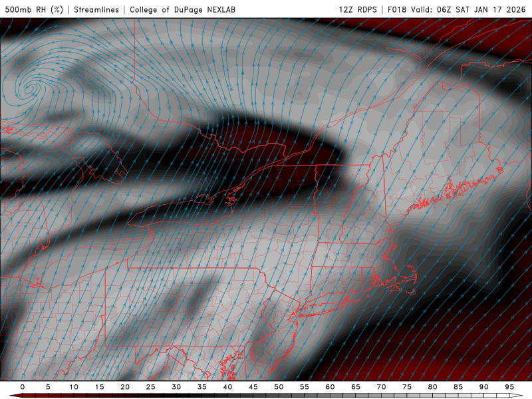Click the "80" value on the color scale
Viewport: 532px width, 399px height.
click(433, 387)
